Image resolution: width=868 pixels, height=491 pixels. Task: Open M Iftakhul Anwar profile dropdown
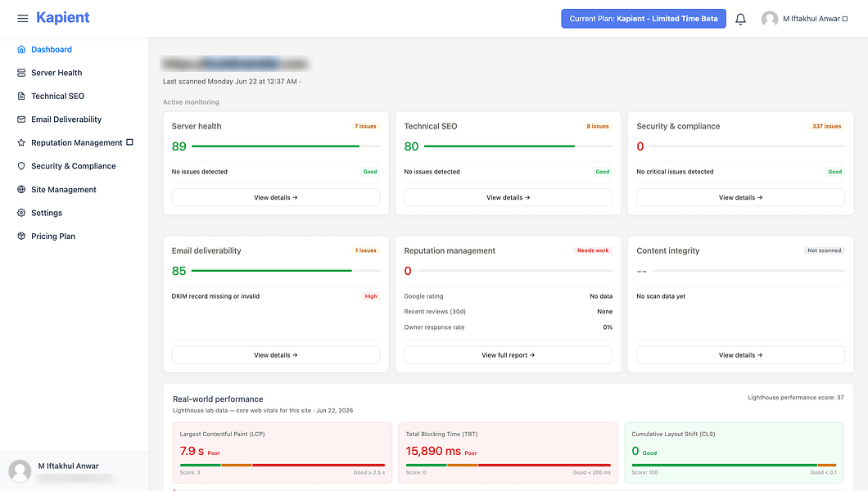tap(815, 19)
